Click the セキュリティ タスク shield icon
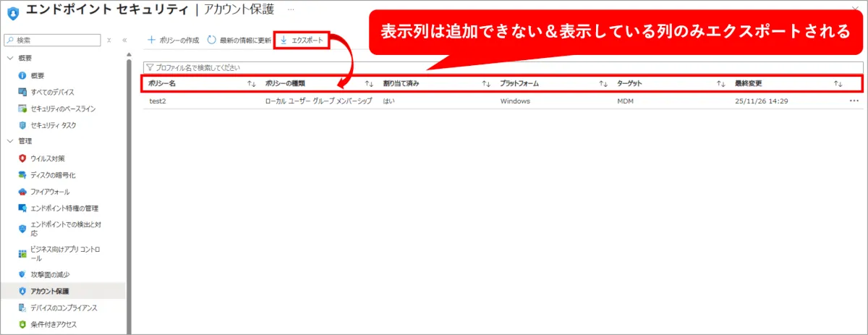The image size is (868, 335). pos(22,125)
